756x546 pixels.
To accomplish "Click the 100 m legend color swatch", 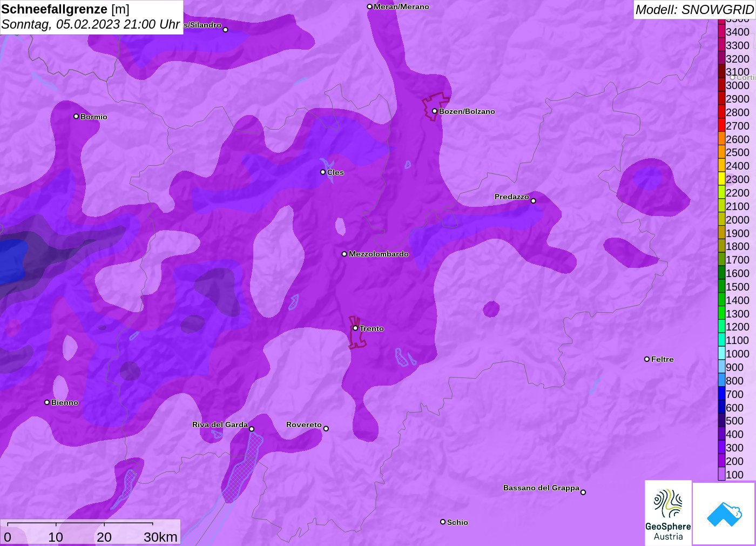I will 721,475.
